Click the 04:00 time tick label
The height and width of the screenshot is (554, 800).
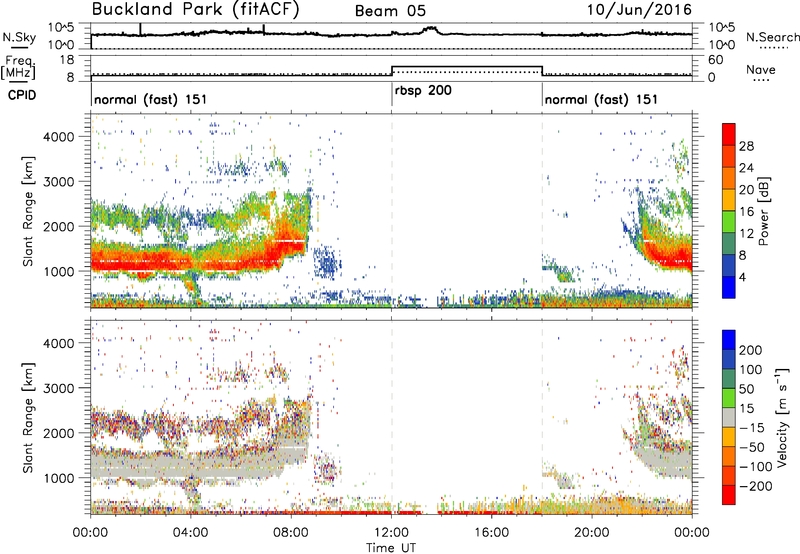(191, 533)
